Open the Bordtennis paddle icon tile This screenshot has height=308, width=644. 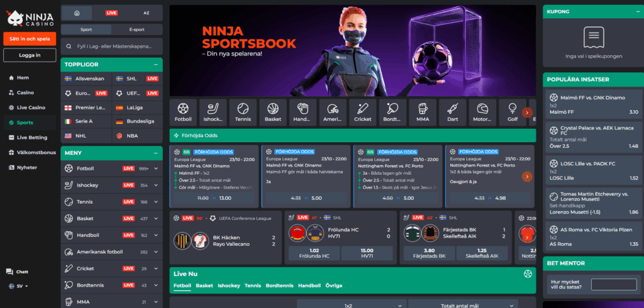392,112
